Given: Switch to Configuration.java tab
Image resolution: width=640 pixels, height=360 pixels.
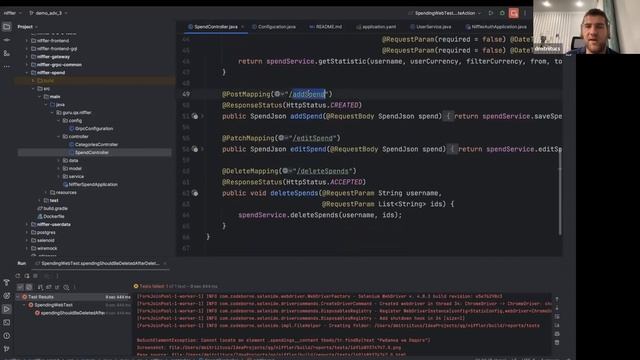Looking at the screenshot, I should (x=273, y=27).
